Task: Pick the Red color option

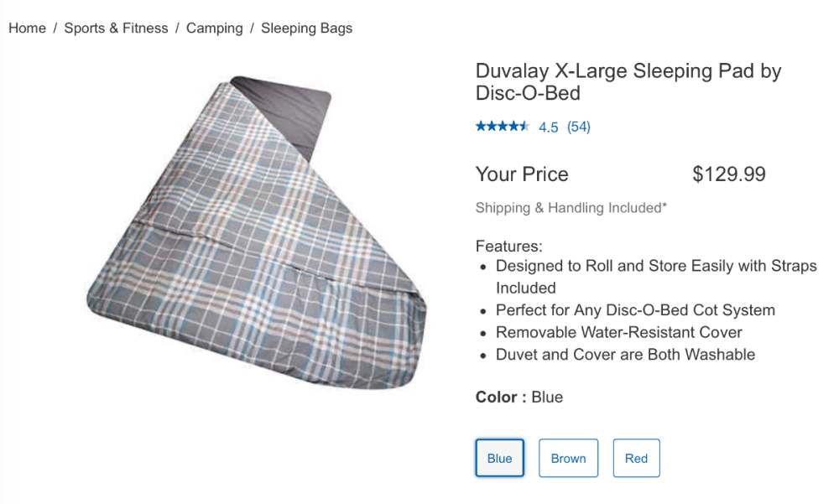Action: click(636, 458)
